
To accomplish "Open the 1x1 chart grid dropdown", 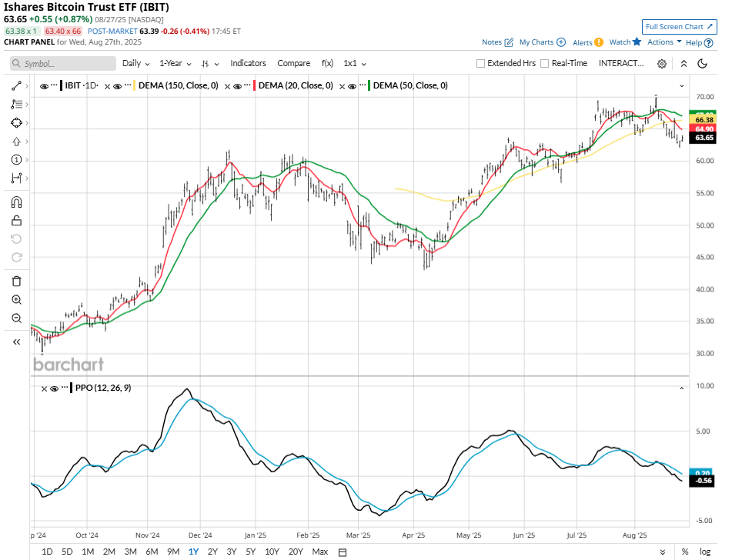I will coord(355,64).
